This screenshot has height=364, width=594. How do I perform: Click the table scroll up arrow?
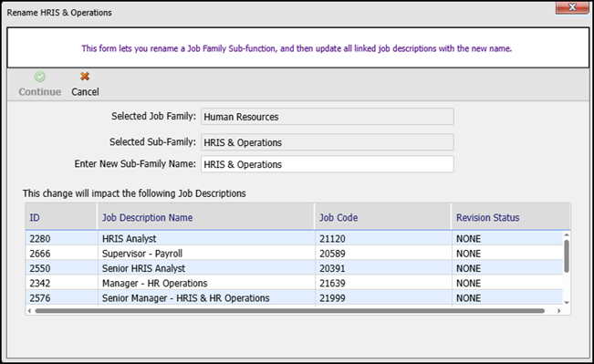coord(567,235)
